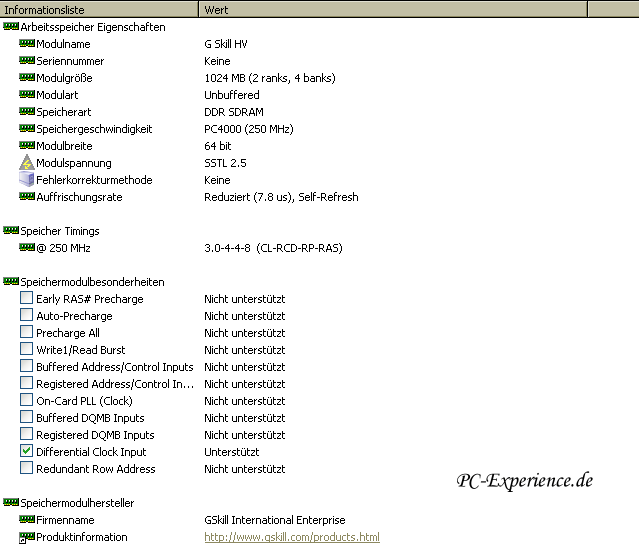Toggle the Buffered DQMB Inputs checkbox
The height and width of the screenshot is (555, 639).
coord(26,417)
